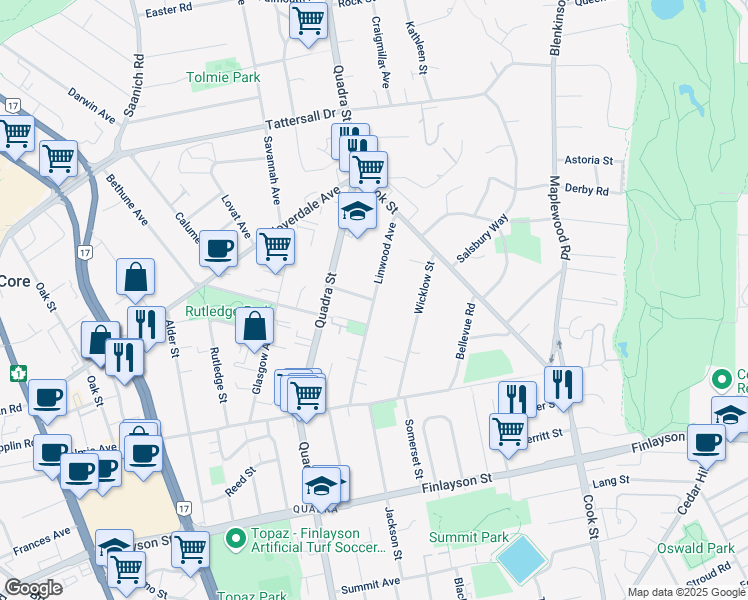Click the Topaz - Finlayson Artificial Turf Soccer label

coord(318,540)
